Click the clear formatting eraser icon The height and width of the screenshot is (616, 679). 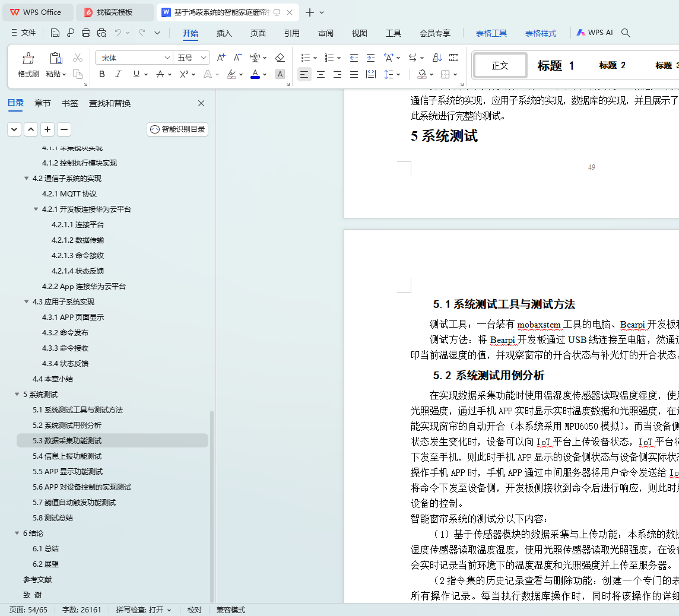(280, 58)
